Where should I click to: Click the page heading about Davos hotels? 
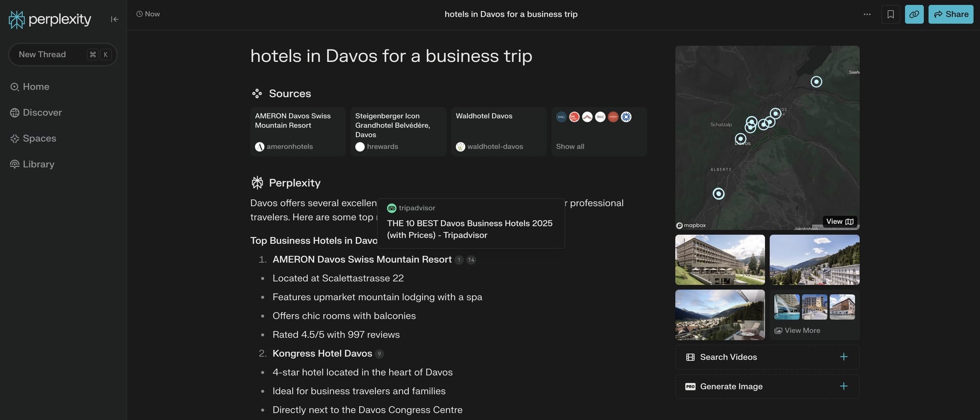(x=391, y=56)
